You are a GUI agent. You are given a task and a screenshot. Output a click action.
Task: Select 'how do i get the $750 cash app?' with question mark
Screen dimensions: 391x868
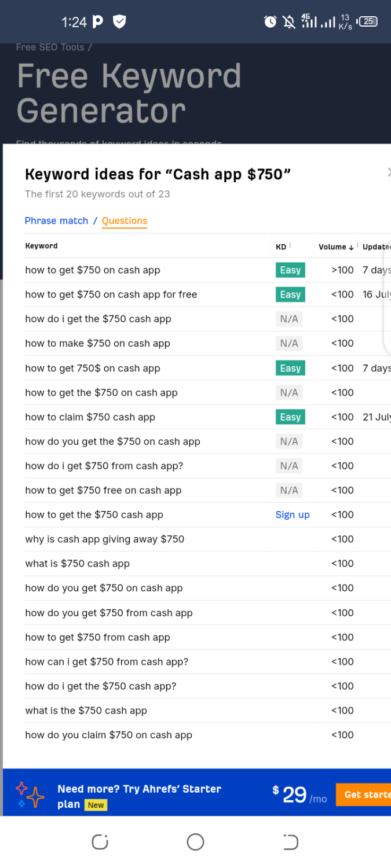(x=101, y=686)
